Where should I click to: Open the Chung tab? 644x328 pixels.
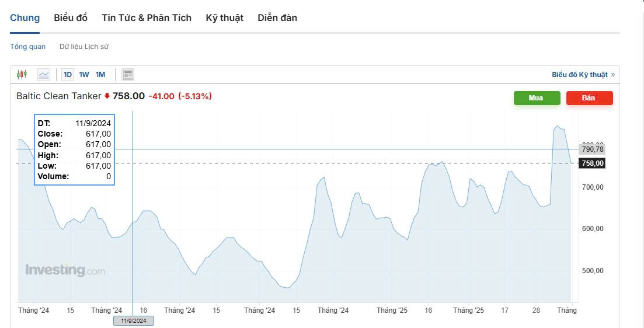click(25, 18)
